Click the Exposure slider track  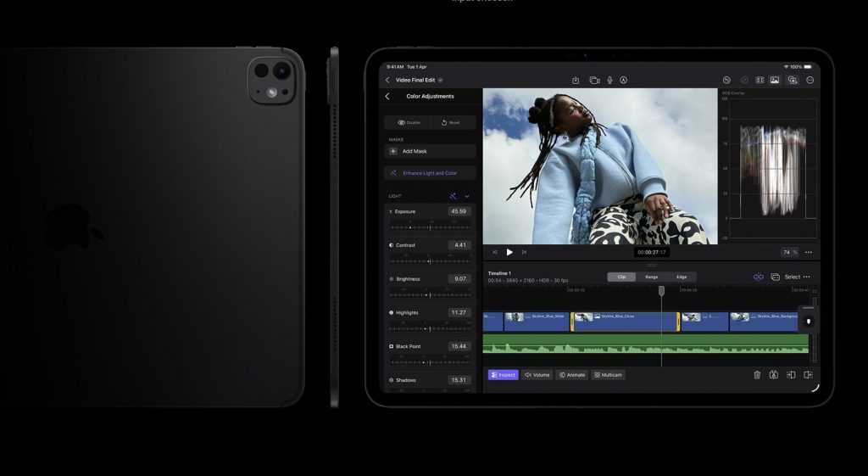click(x=430, y=227)
